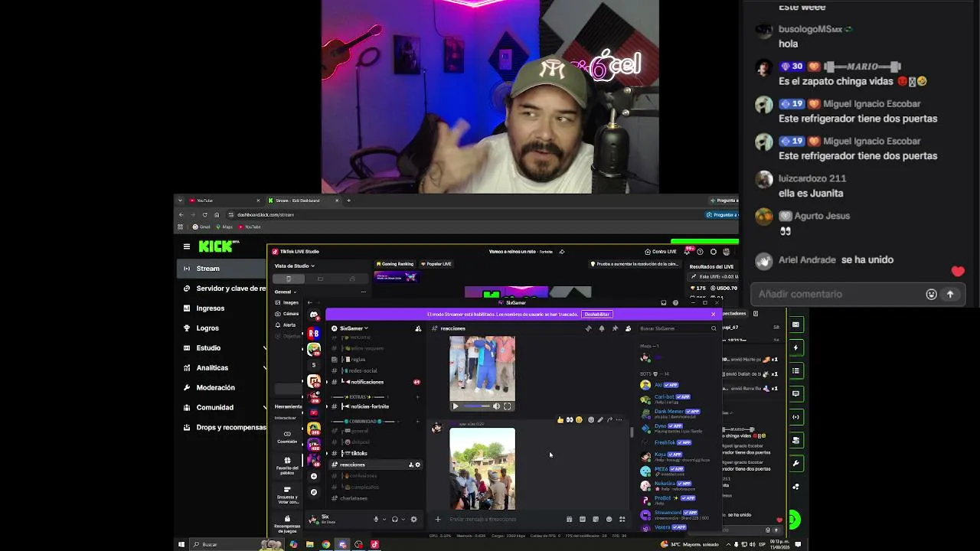
Task: Open Centro LIVE in TikTok Studio
Action: (x=661, y=252)
